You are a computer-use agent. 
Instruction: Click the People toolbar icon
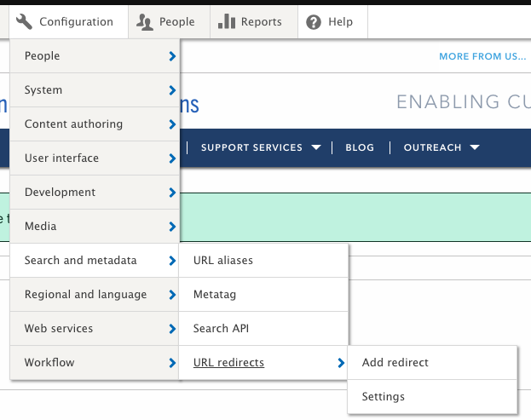(144, 22)
